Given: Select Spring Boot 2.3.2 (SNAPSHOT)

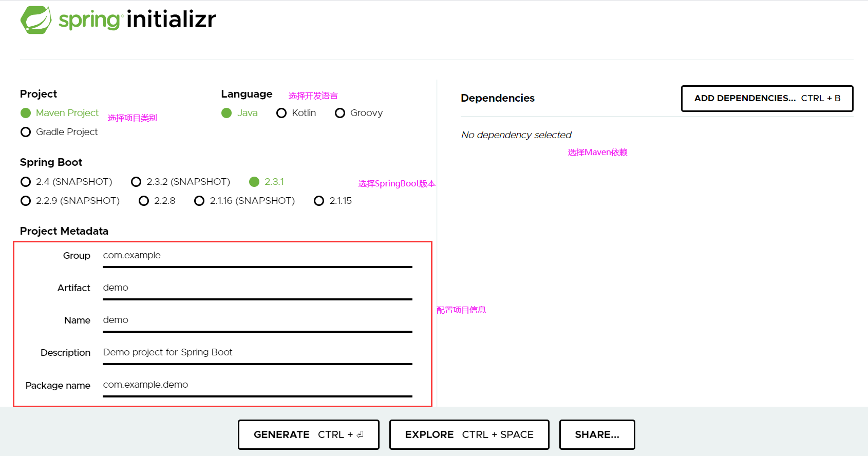Looking at the screenshot, I should click(180, 182).
